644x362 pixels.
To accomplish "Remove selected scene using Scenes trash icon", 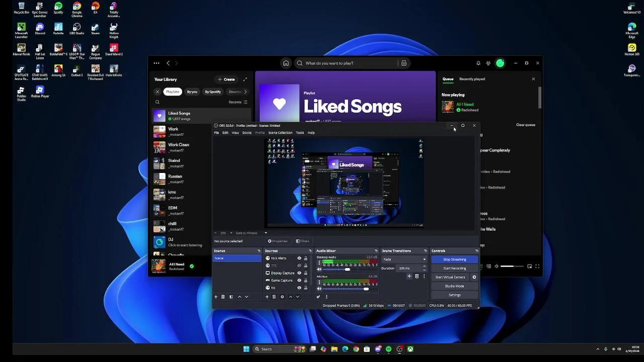I will pos(223,297).
